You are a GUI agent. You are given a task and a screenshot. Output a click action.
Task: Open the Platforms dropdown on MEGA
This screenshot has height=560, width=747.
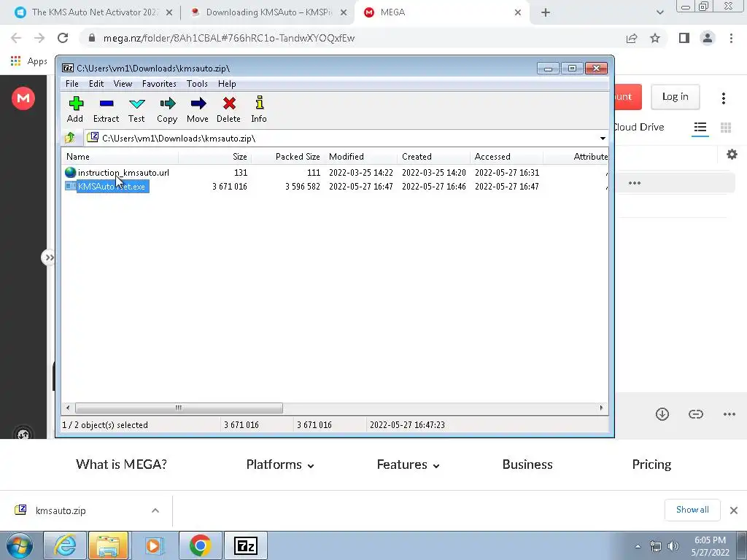[x=280, y=464]
